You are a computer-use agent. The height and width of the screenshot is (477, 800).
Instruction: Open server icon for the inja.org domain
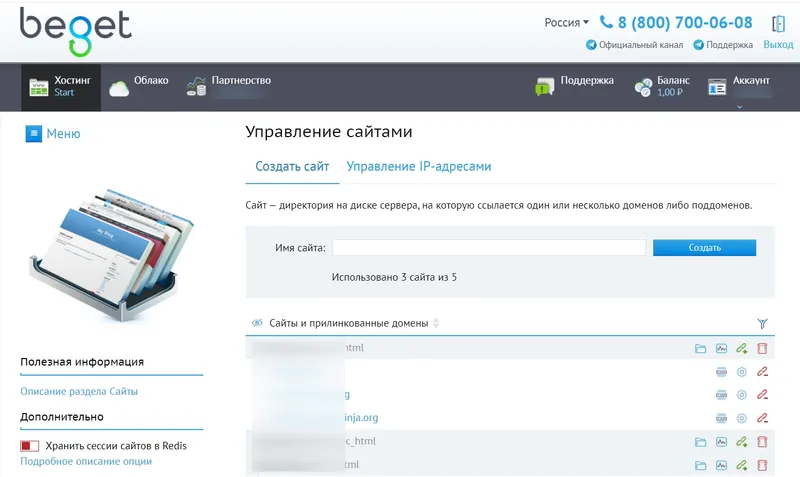point(721,418)
